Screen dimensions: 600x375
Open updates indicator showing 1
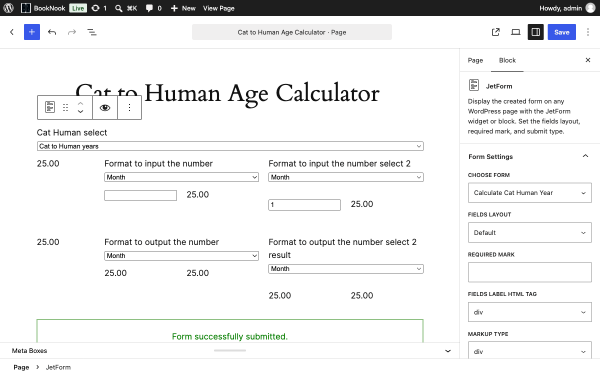point(99,8)
